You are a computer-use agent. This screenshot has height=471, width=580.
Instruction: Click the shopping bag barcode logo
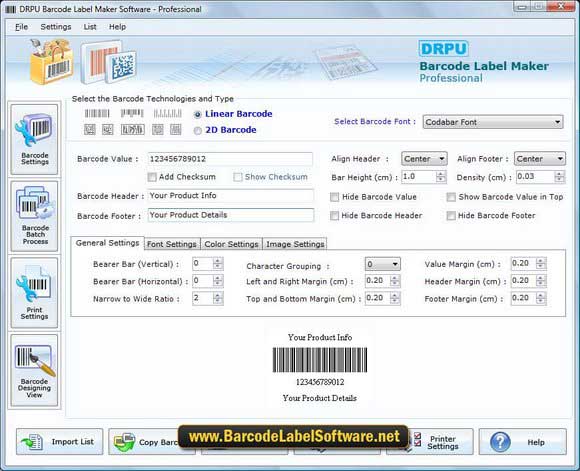[51, 62]
